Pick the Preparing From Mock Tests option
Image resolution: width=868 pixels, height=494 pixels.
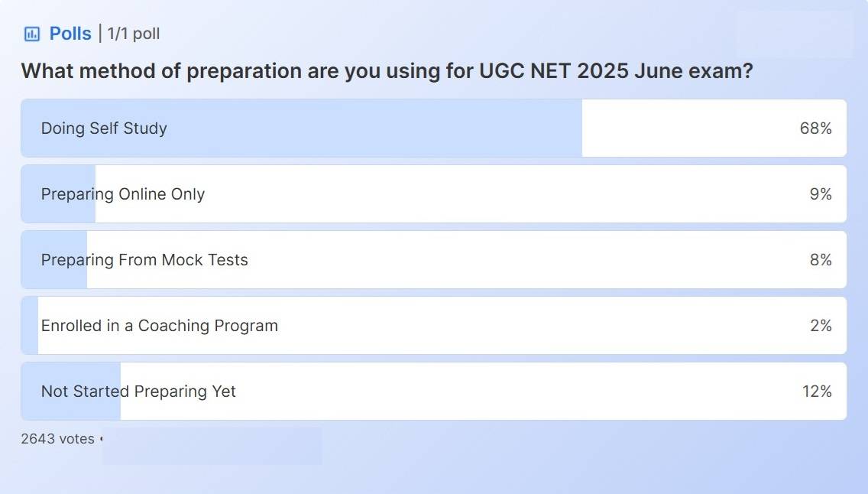click(x=144, y=260)
